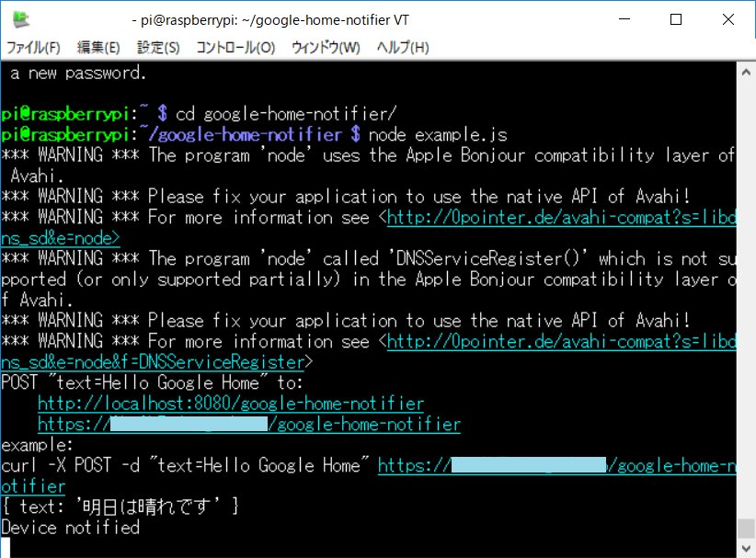756x558 pixels.
Task: Minimize the Tera Term window
Action: [x=624, y=19]
